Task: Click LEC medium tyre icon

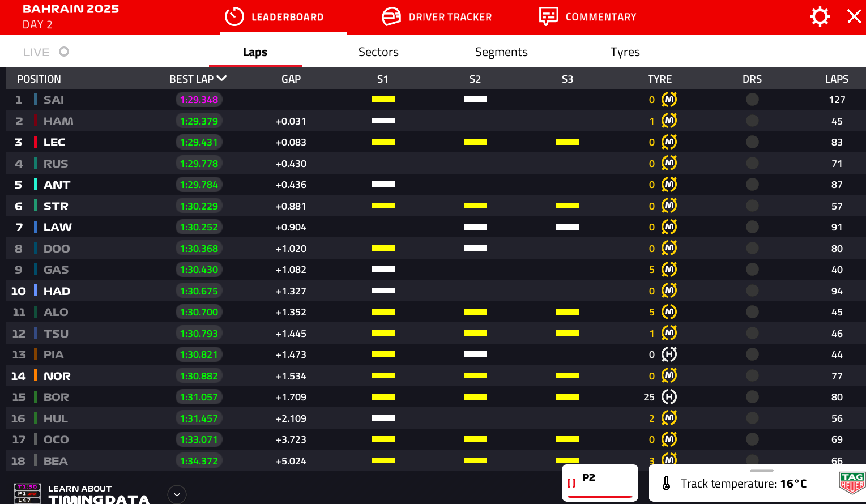Action: pyautogui.click(x=669, y=142)
